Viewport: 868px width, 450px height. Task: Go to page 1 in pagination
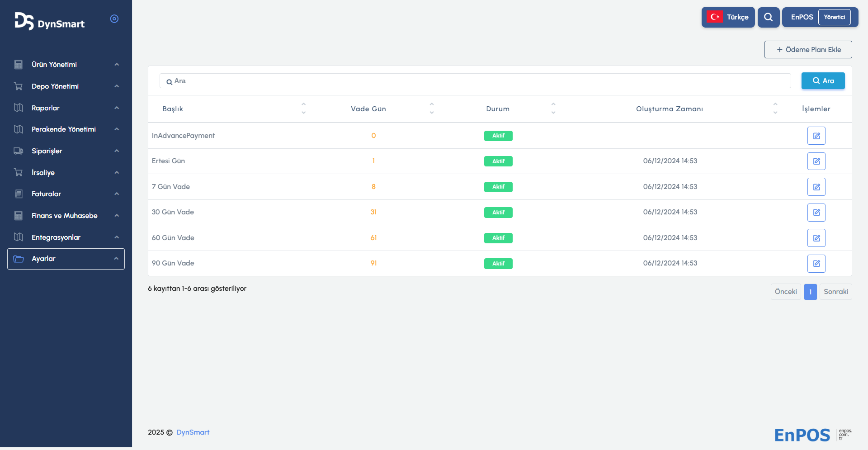[x=810, y=292]
